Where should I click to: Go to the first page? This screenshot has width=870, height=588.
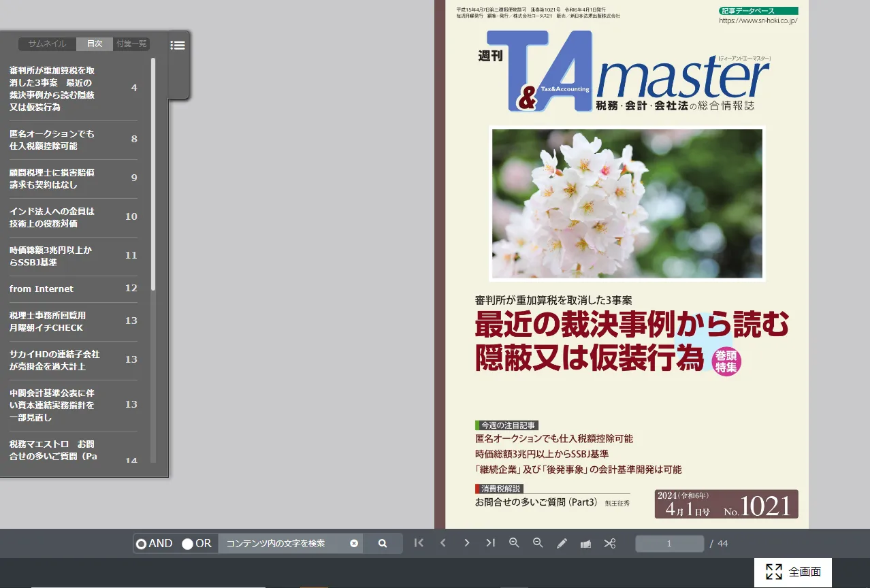point(419,543)
